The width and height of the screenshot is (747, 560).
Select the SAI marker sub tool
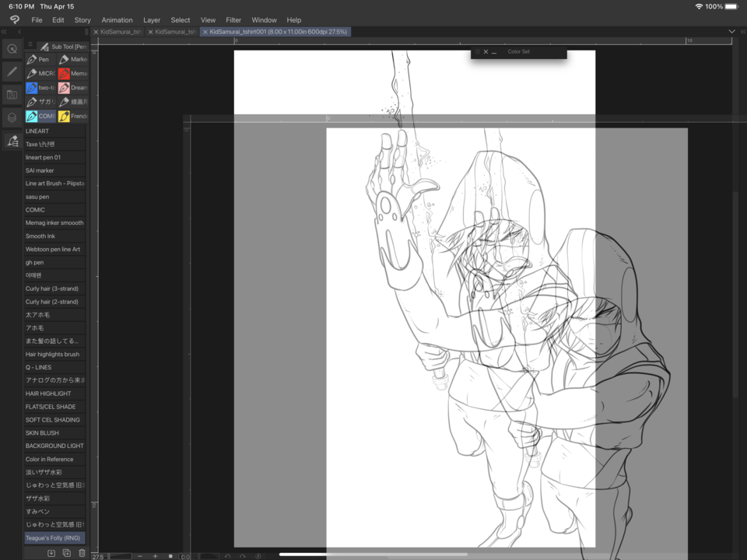[x=54, y=170]
